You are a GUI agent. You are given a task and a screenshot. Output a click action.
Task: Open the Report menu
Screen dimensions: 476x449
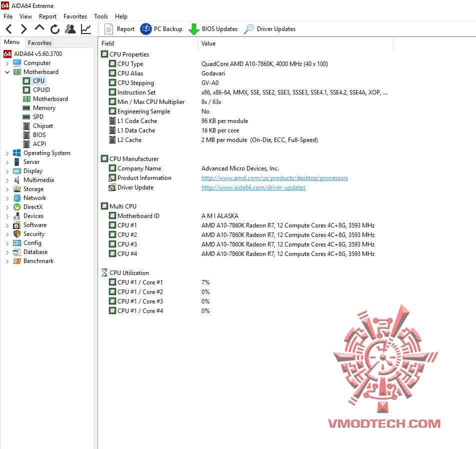[47, 16]
